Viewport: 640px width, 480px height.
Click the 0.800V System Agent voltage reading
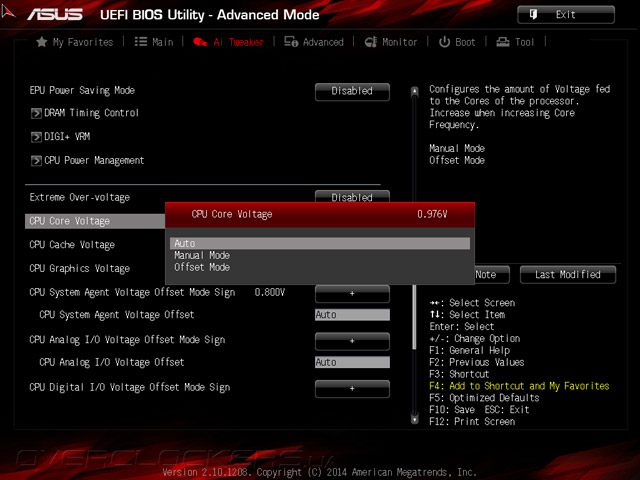pos(270,292)
